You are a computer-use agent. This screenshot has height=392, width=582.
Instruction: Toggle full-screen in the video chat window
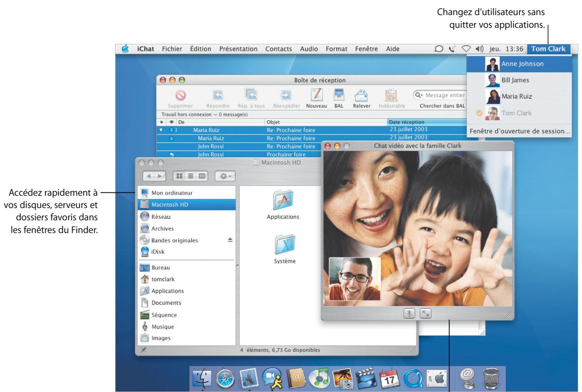tap(424, 313)
